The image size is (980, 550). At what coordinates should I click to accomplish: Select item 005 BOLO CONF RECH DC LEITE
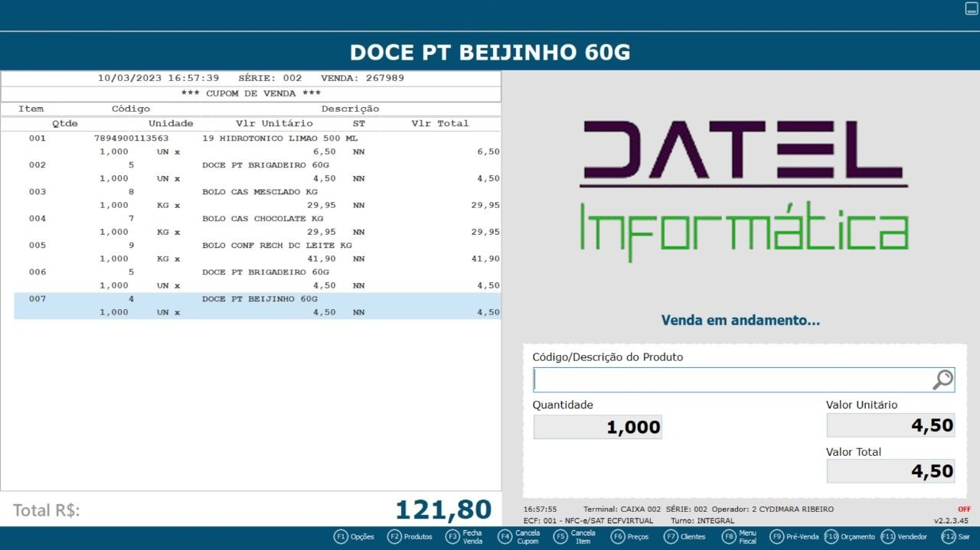[257, 252]
